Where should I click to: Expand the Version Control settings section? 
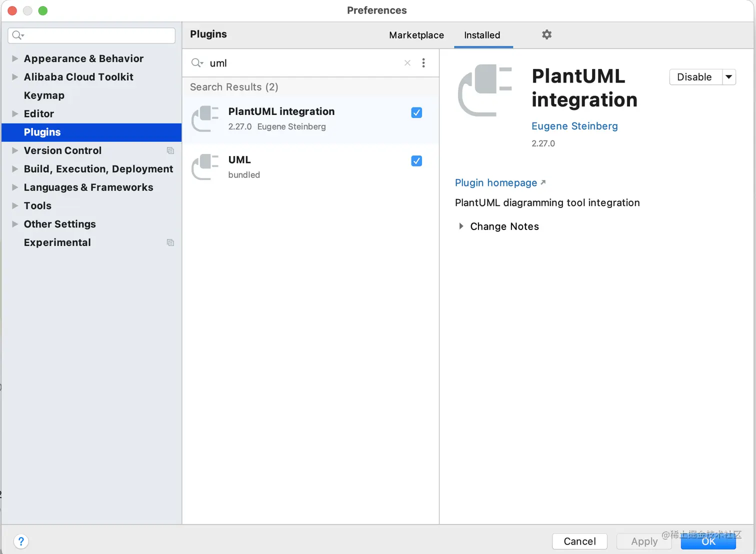coord(15,150)
